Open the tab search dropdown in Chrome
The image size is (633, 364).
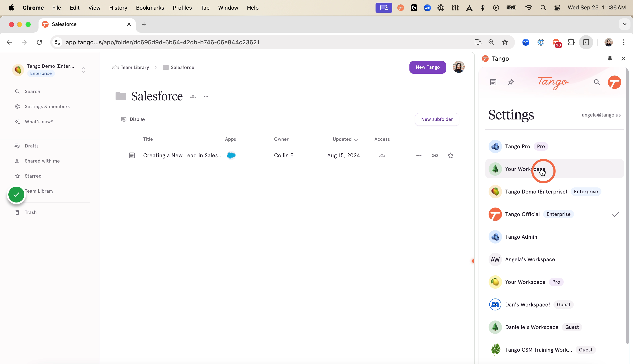(x=624, y=24)
